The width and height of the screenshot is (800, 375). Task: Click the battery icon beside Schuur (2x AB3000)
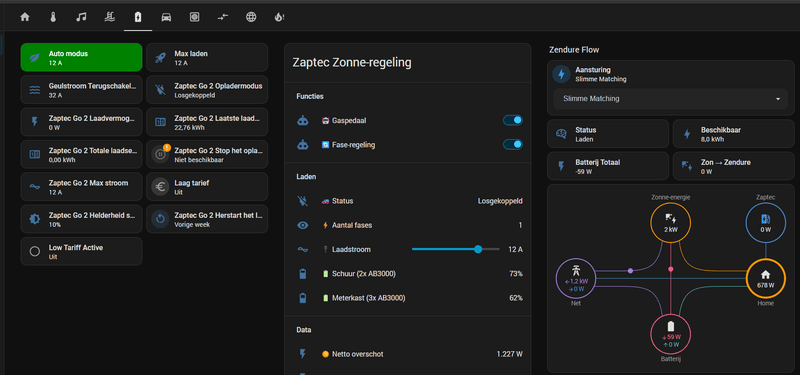click(x=303, y=274)
